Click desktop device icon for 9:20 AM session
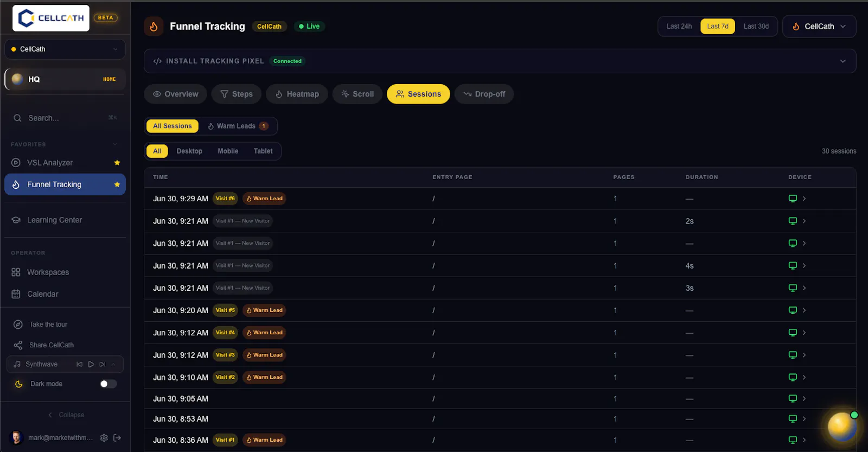868x452 pixels. click(793, 310)
